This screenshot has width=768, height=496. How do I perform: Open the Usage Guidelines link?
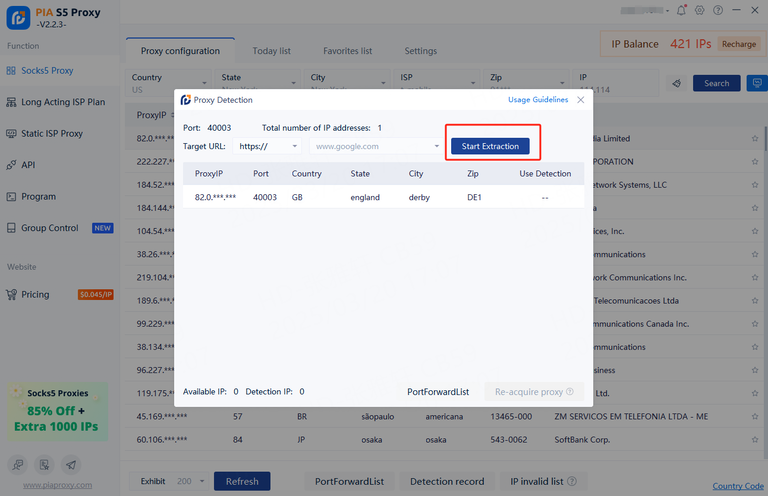coord(537,100)
